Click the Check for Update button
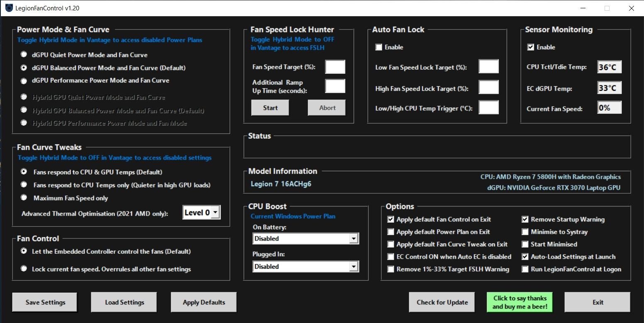This screenshot has height=323, width=644. [x=442, y=302]
